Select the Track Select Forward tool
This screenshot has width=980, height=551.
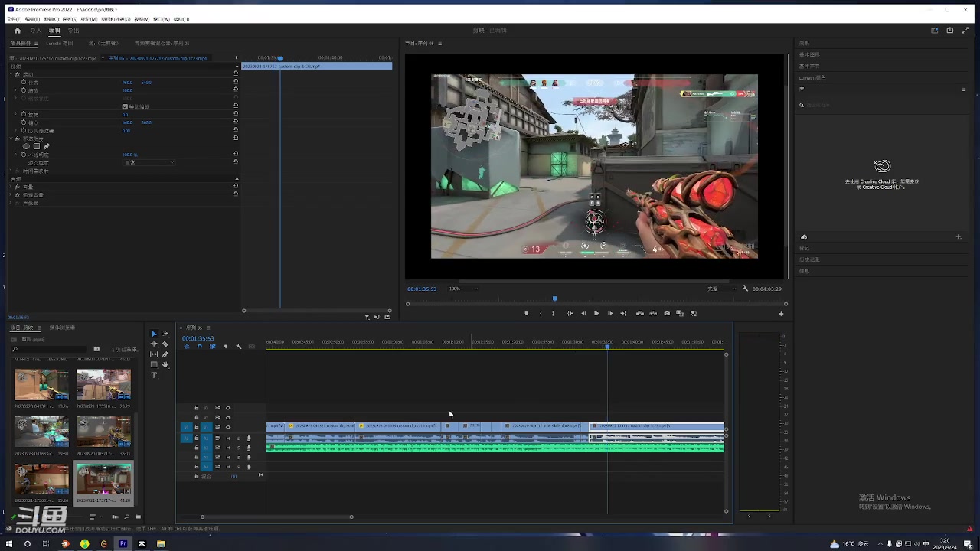click(165, 334)
